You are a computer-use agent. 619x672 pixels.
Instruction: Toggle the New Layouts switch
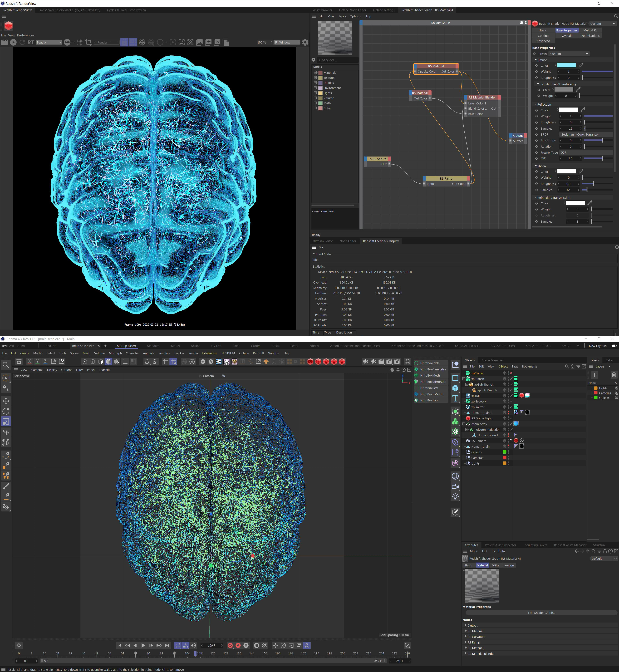pyautogui.click(x=614, y=346)
